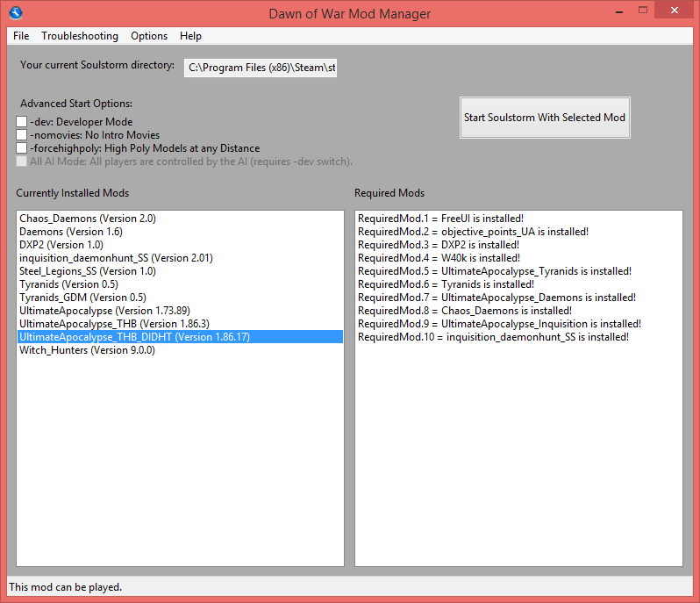
Task: Open the File menu
Action: (21, 36)
